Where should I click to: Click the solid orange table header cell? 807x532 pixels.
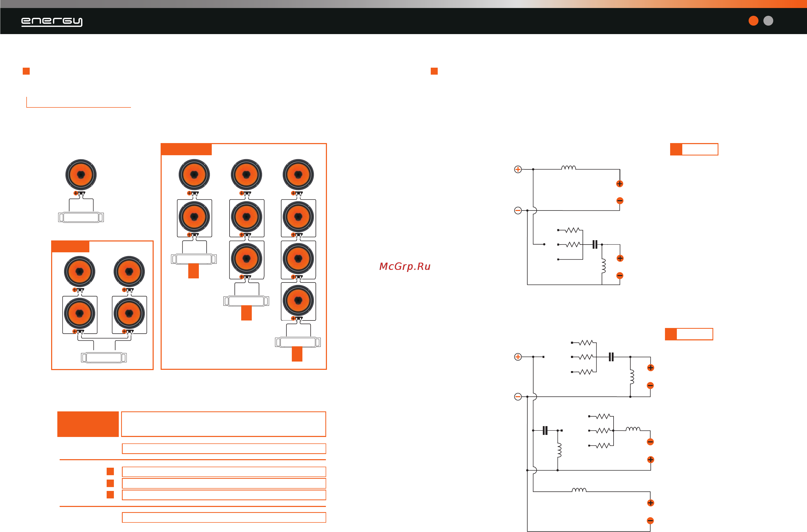pyautogui.click(x=88, y=424)
